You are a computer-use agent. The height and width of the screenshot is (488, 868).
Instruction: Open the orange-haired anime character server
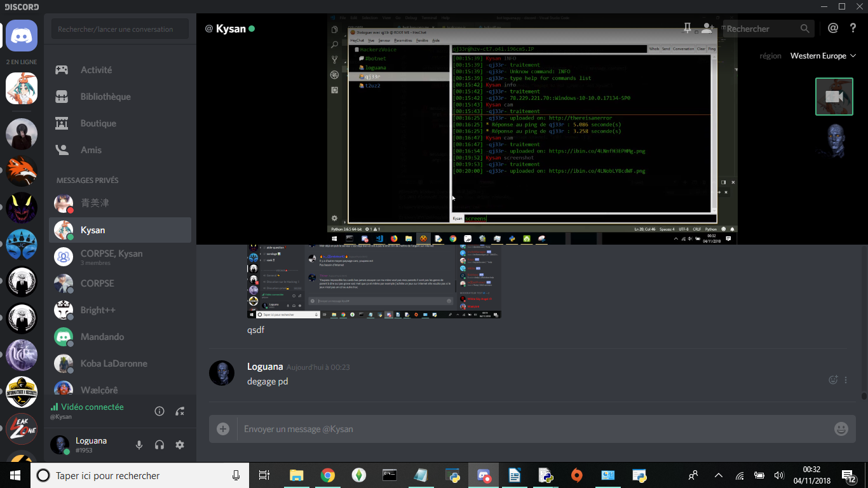pyautogui.click(x=22, y=88)
